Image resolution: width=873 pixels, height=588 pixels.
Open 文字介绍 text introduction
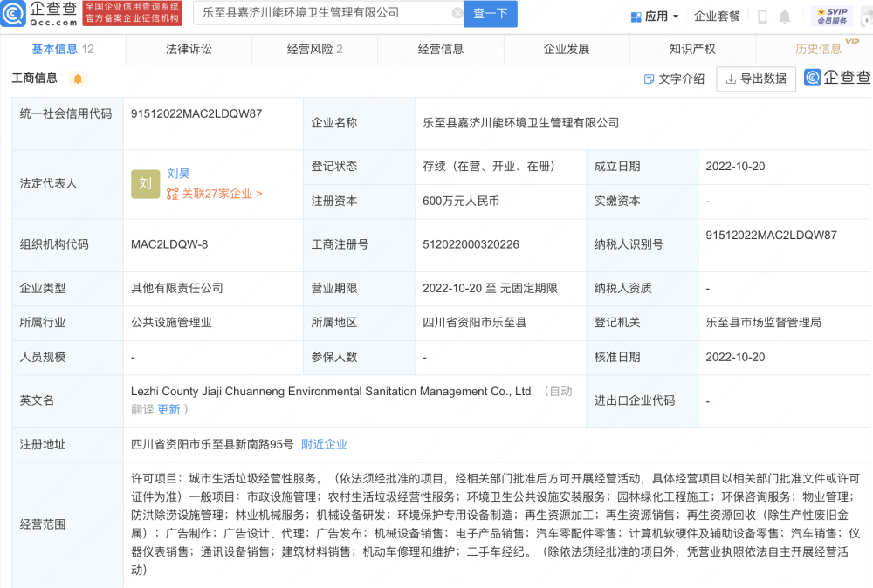pos(674,79)
